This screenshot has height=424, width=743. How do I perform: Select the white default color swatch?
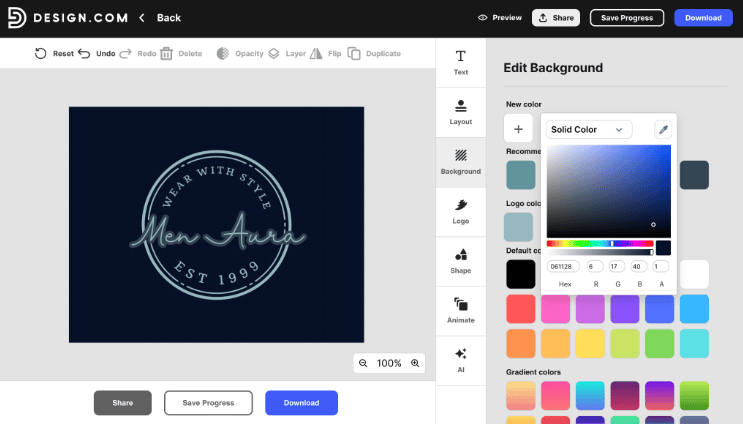[694, 274]
